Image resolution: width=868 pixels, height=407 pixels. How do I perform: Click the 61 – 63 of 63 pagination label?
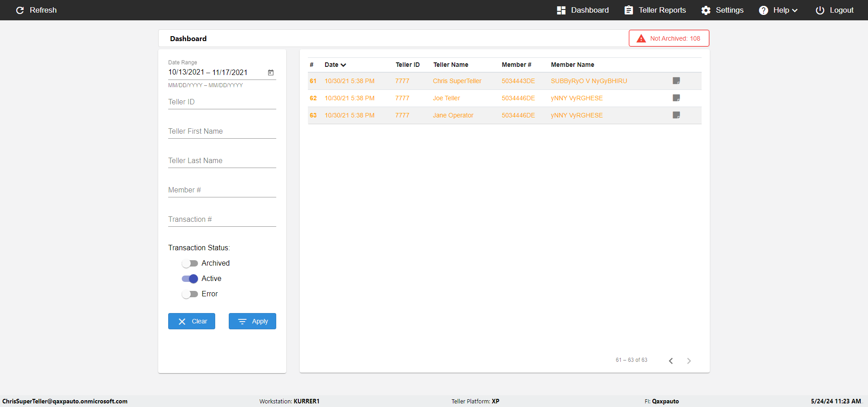pyautogui.click(x=631, y=360)
